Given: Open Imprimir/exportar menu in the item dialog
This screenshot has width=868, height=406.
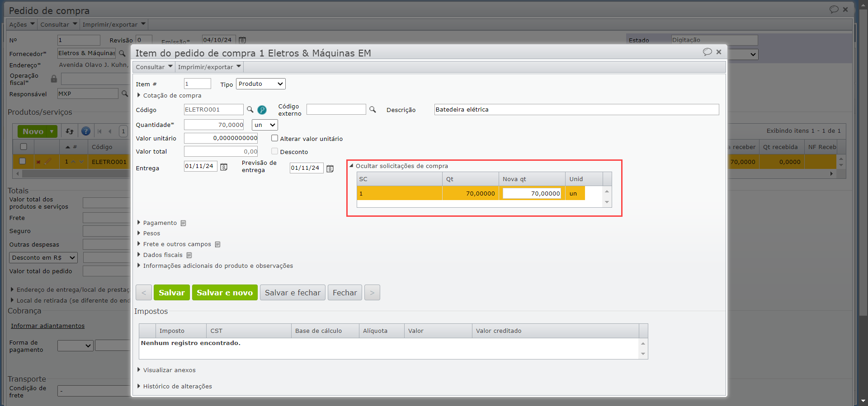Looking at the screenshot, I should (x=209, y=67).
